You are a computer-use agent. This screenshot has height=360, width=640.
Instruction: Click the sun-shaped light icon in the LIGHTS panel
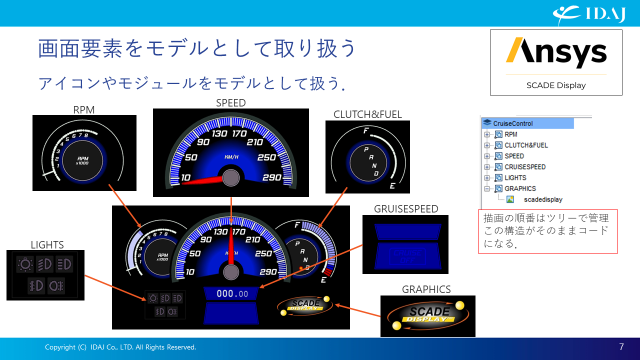(x=25, y=264)
